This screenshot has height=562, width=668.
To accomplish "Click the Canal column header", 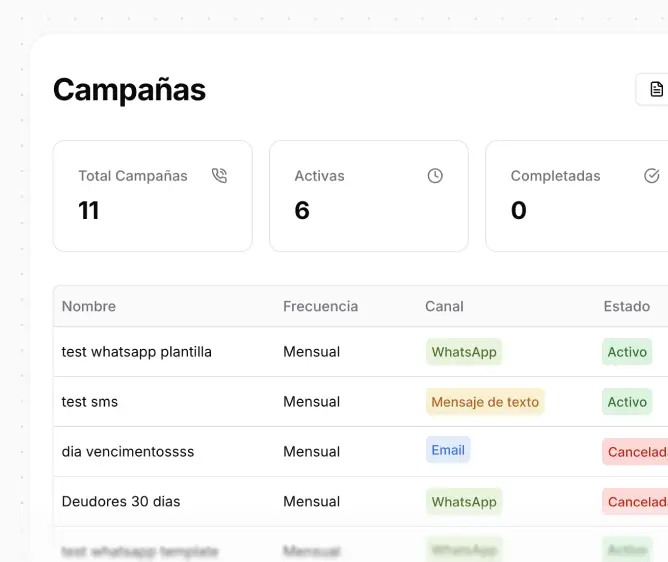I will (x=444, y=307).
